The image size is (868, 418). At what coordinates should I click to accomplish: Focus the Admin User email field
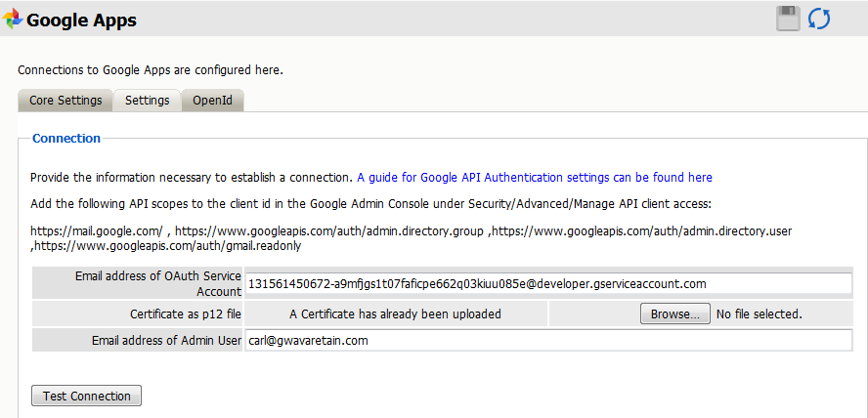[547, 341]
